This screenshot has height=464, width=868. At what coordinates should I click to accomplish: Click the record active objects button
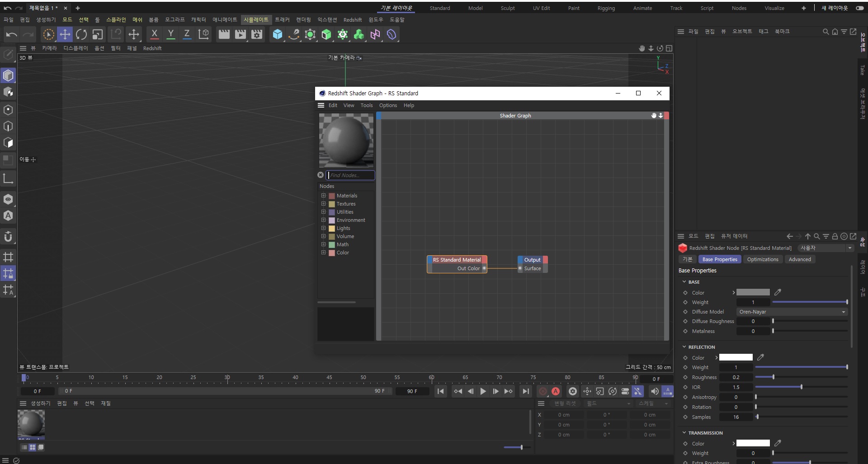pyautogui.click(x=543, y=391)
